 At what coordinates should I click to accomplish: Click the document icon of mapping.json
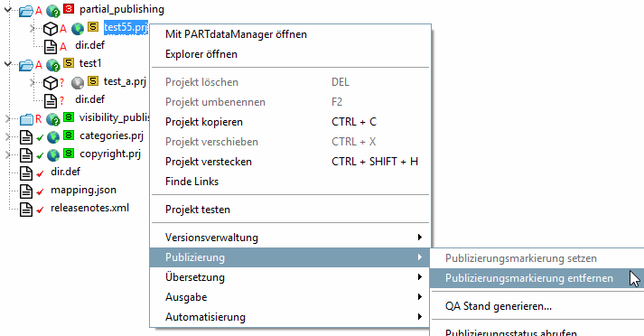pos(26,191)
